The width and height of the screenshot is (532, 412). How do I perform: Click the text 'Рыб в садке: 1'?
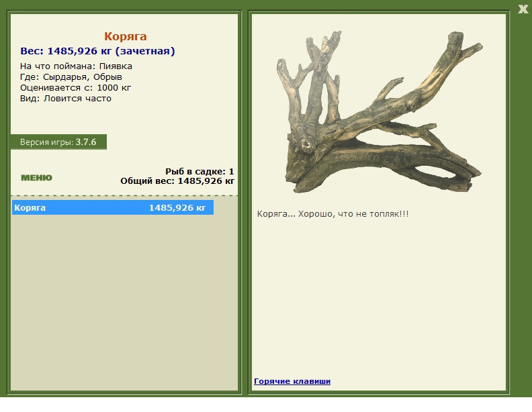click(199, 171)
